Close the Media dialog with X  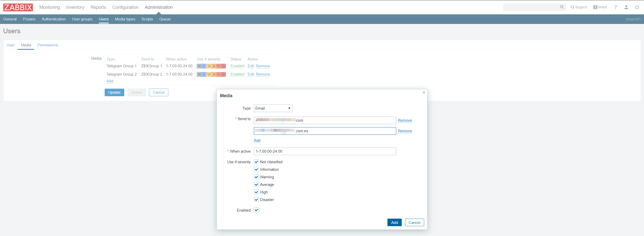[x=424, y=92]
